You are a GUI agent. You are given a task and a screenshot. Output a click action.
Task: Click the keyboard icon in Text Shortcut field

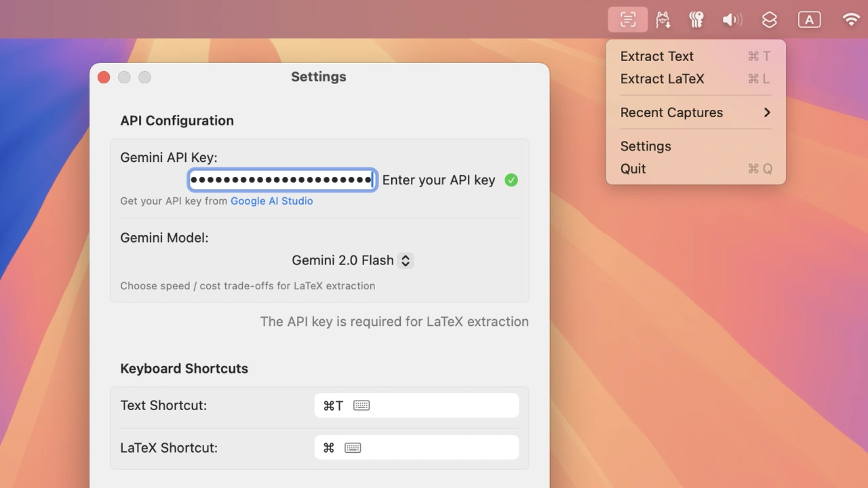[x=361, y=405]
